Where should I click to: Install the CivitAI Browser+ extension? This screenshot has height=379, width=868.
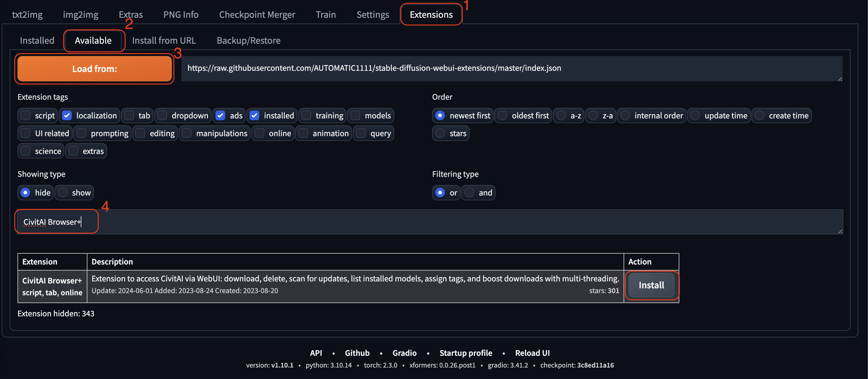(651, 285)
